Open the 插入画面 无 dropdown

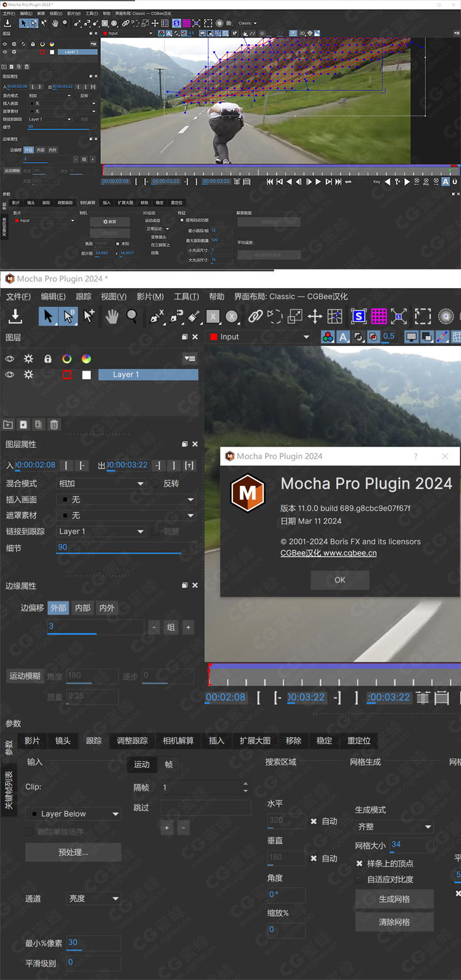point(126,500)
